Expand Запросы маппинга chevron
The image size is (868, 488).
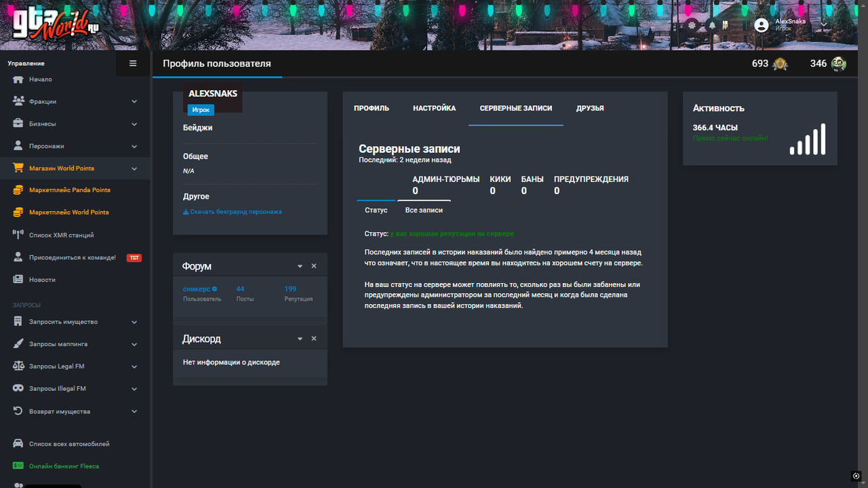[134, 344]
